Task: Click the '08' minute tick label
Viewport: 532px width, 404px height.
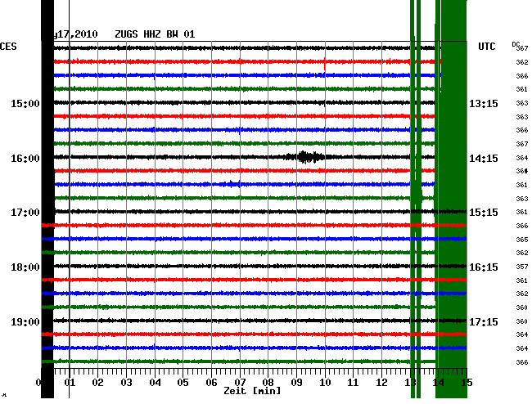Action: (x=268, y=382)
